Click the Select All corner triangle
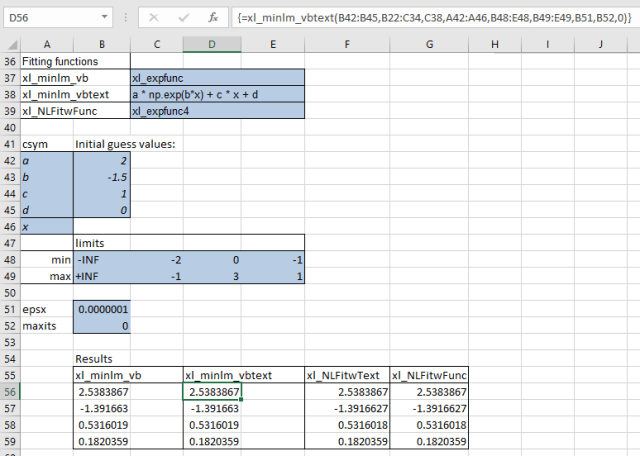This screenshot has height=456, width=640. pyautogui.click(x=10, y=44)
